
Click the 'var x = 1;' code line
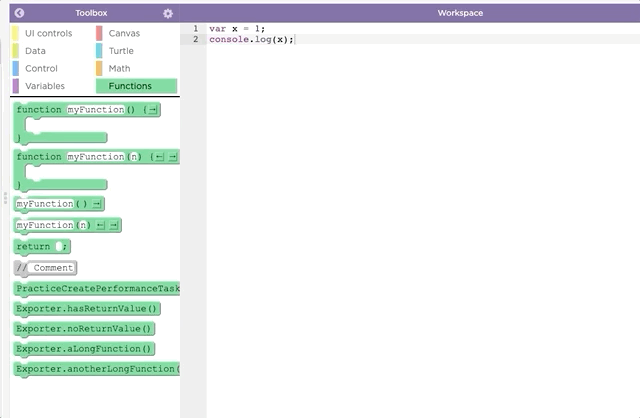[x=237, y=29]
